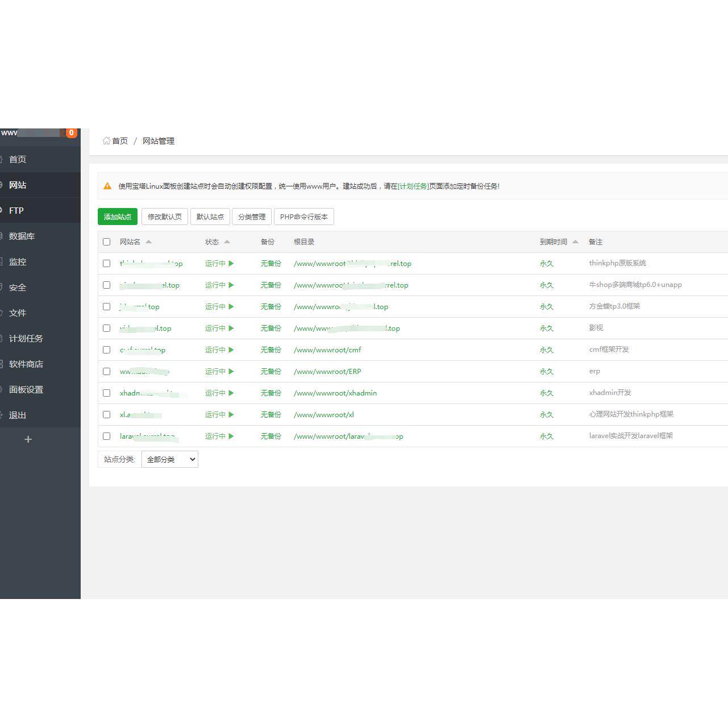Check the box for xhadmin开发 row
The height and width of the screenshot is (728, 728).
click(106, 393)
